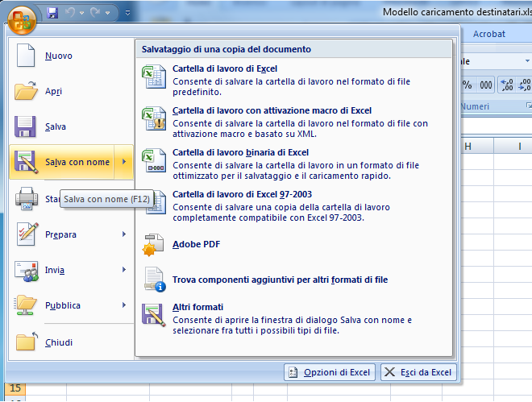
Task: Click the folder icon next to Chiudi
Action: click(x=27, y=342)
